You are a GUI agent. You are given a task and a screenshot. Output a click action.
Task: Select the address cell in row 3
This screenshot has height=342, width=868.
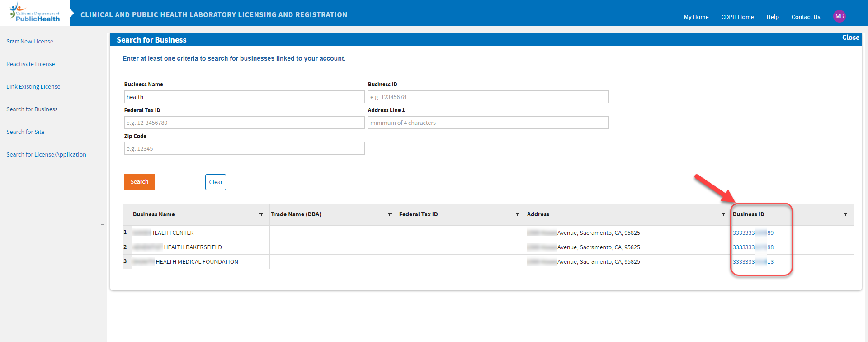pos(628,262)
